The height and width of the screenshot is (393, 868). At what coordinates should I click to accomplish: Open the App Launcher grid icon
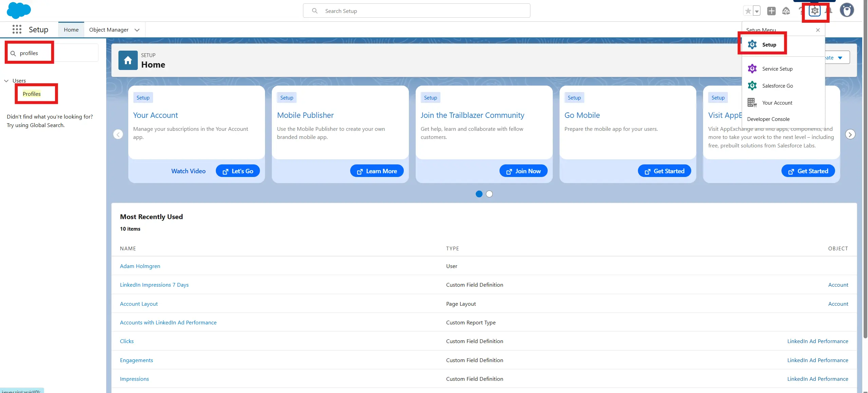(17, 30)
